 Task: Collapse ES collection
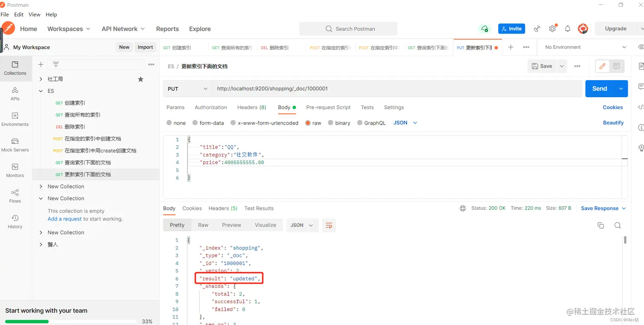[x=41, y=91]
